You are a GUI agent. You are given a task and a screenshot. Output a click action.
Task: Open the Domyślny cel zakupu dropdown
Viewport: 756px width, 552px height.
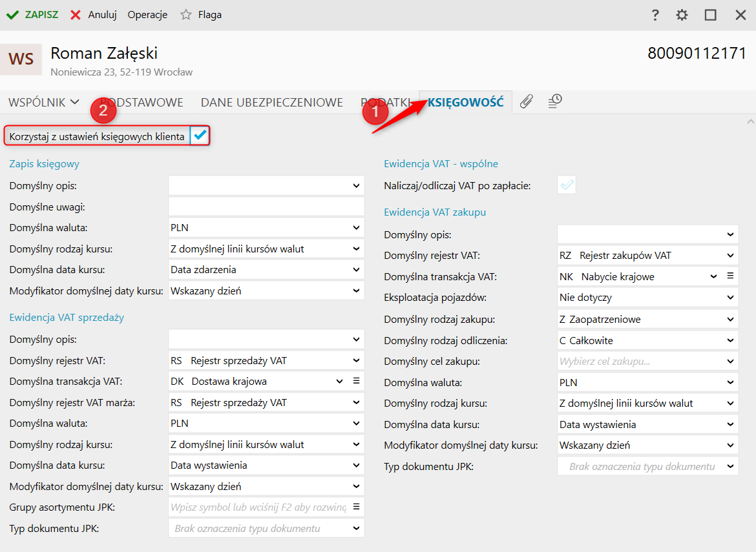point(730,362)
